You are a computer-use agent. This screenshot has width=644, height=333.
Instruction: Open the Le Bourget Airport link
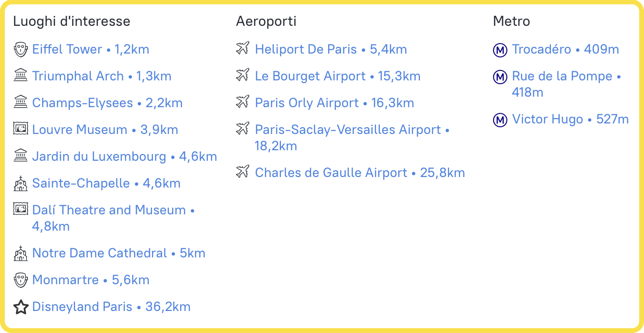point(310,76)
